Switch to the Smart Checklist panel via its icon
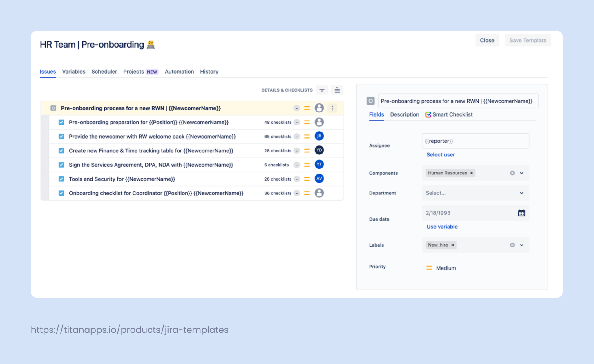The height and width of the screenshot is (364, 594). tap(429, 114)
